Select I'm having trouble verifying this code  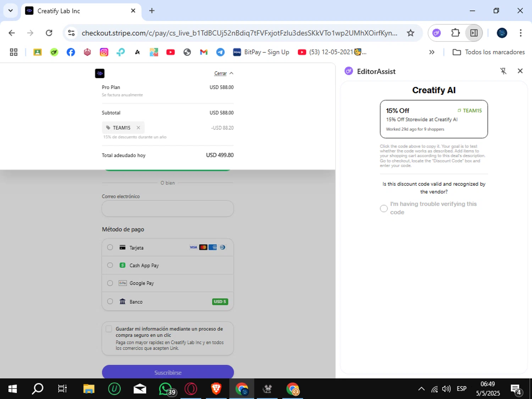click(384, 208)
